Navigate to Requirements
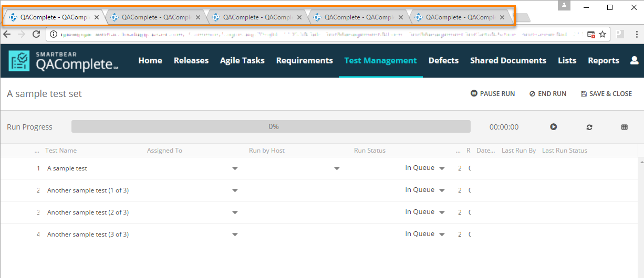 (305, 61)
